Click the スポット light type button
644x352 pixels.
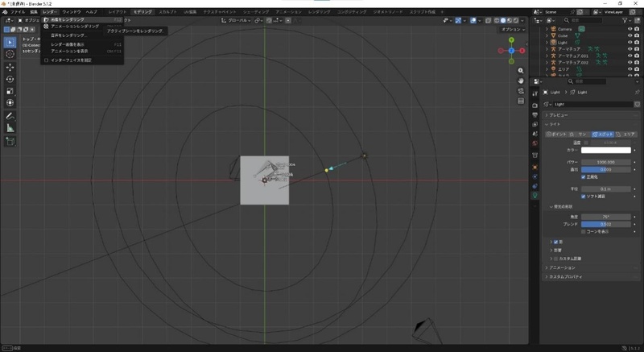603,135
